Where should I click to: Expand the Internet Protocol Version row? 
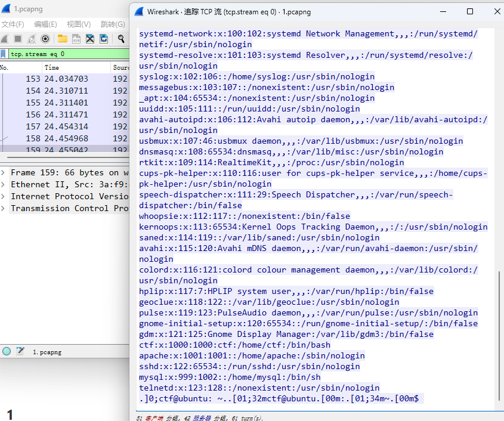[4, 197]
